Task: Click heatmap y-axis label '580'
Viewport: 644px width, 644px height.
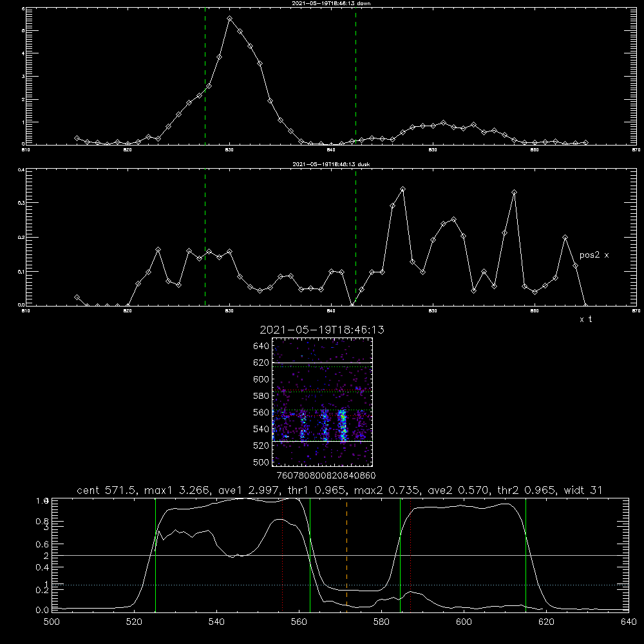Action: [261, 396]
